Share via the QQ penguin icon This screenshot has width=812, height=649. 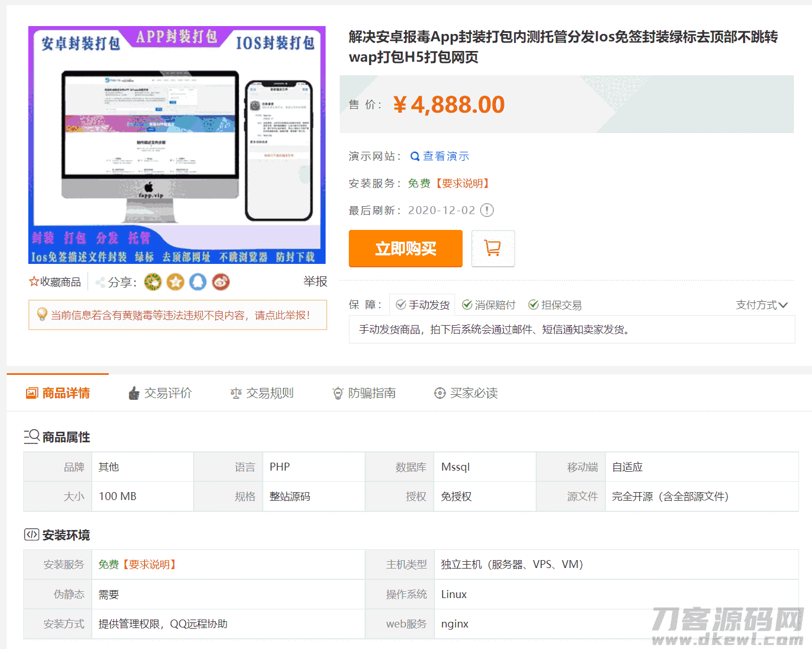[x=198, y=281]
